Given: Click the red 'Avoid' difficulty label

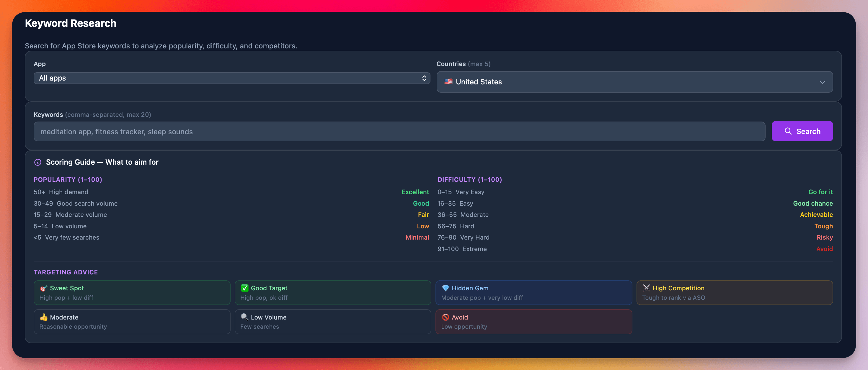Looking at the screenshot, I should point(824,249).
